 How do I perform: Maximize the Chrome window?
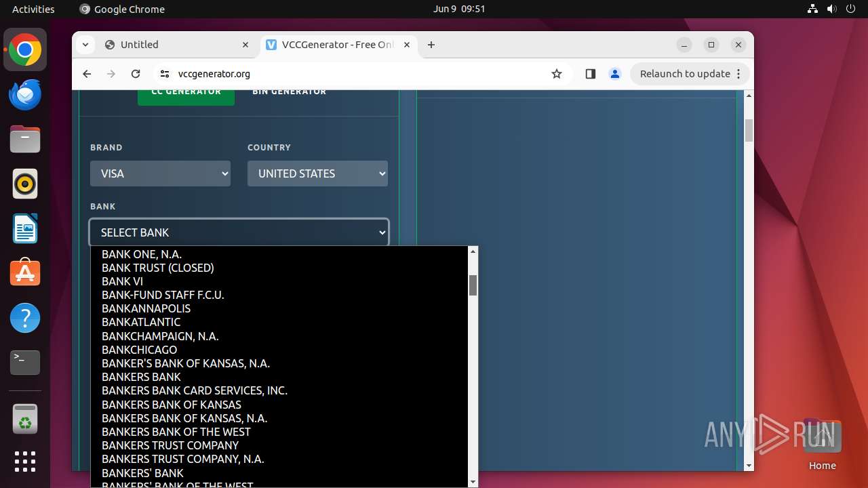click(711, 45)
